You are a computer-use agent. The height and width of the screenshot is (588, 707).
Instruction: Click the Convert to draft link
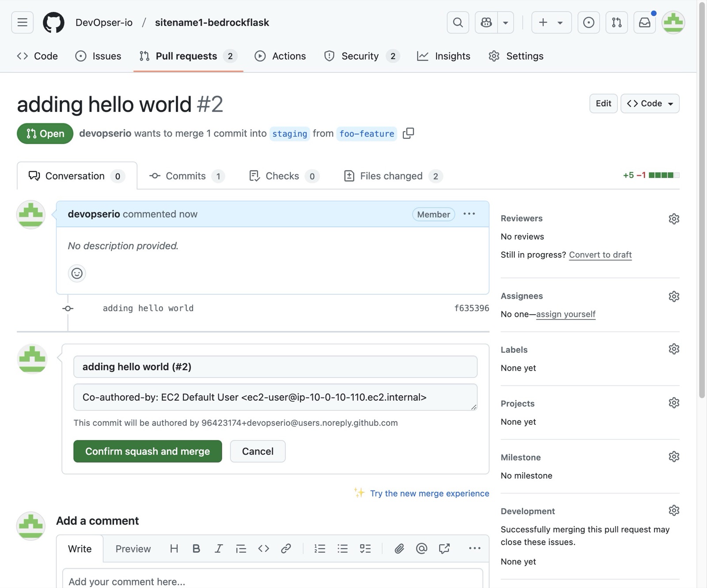click(600, 254)
